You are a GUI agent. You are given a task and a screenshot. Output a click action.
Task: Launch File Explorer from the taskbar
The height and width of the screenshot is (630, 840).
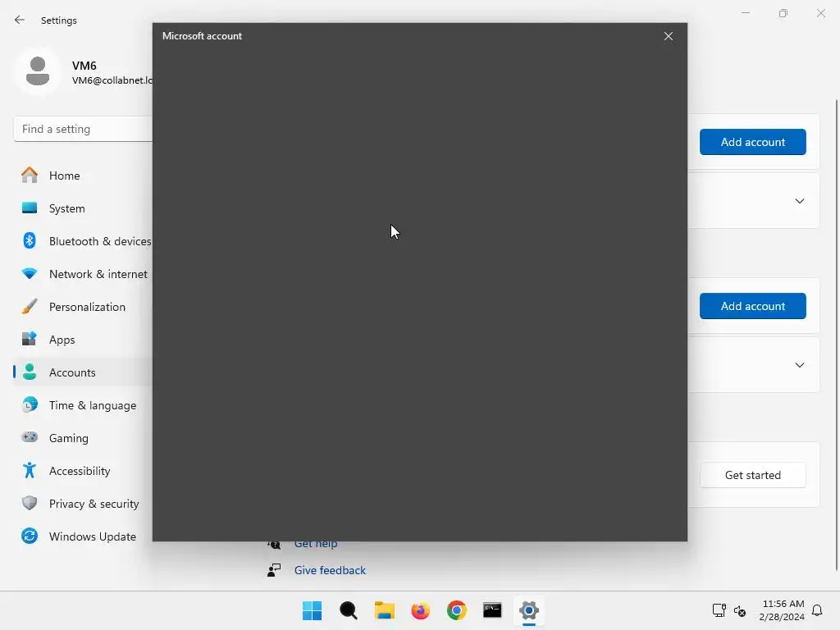click(x=384, y=610)
